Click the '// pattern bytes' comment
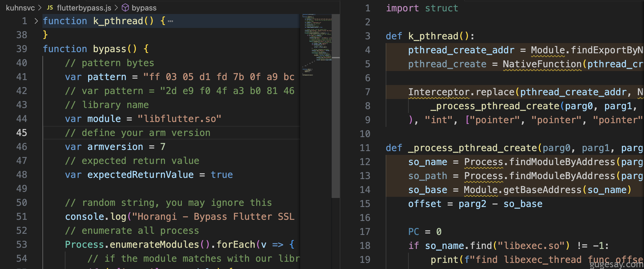 click(x=110, y=63)
